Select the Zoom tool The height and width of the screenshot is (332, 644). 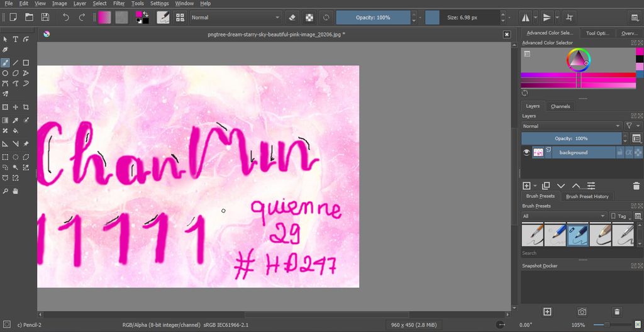[x=5, y=191]
